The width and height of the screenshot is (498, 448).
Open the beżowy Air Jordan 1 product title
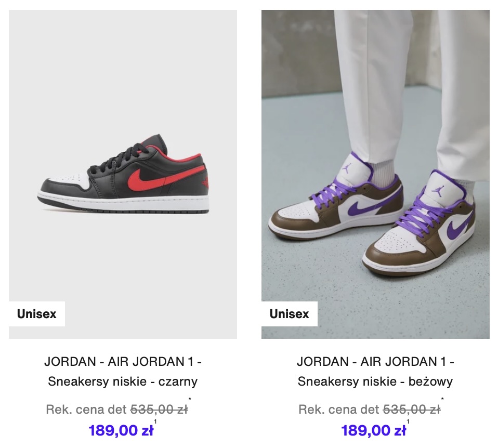[x=375, y=371]
